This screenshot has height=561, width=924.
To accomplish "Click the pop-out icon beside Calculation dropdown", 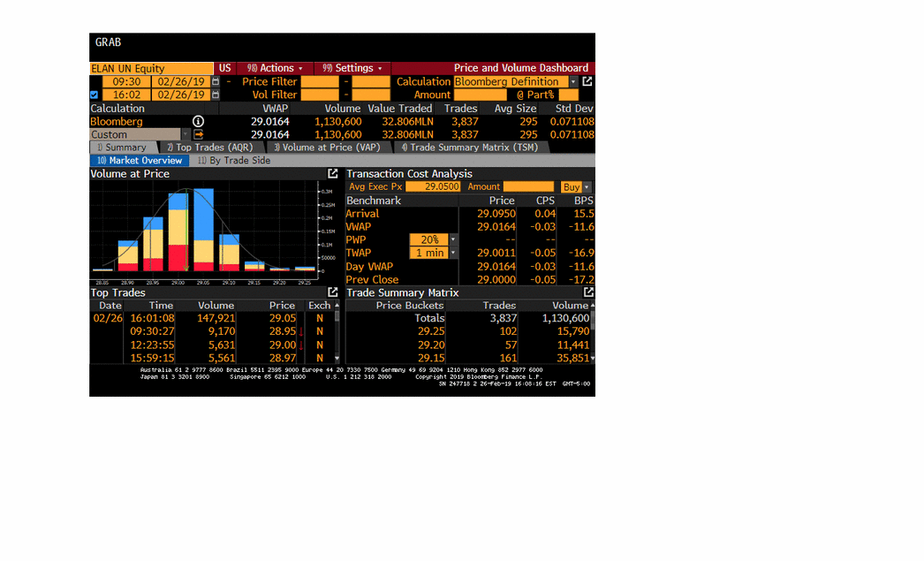I will coord(587,81).
